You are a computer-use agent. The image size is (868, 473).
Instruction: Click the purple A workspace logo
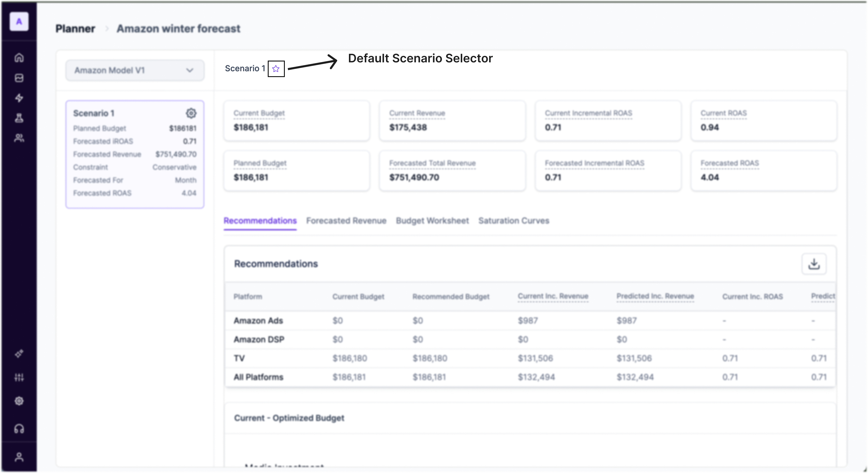pos(19,21)
